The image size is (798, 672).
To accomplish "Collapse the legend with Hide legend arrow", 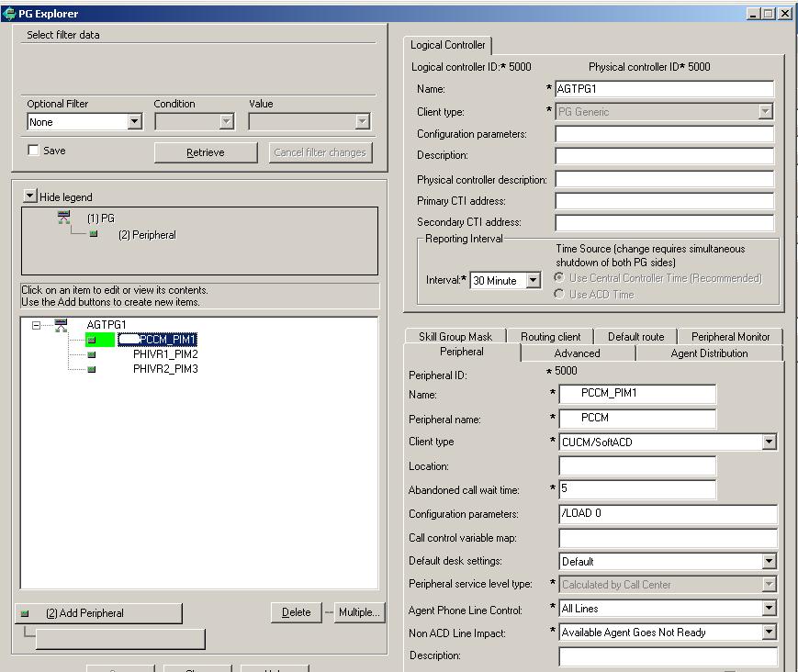I will point(30,196).
